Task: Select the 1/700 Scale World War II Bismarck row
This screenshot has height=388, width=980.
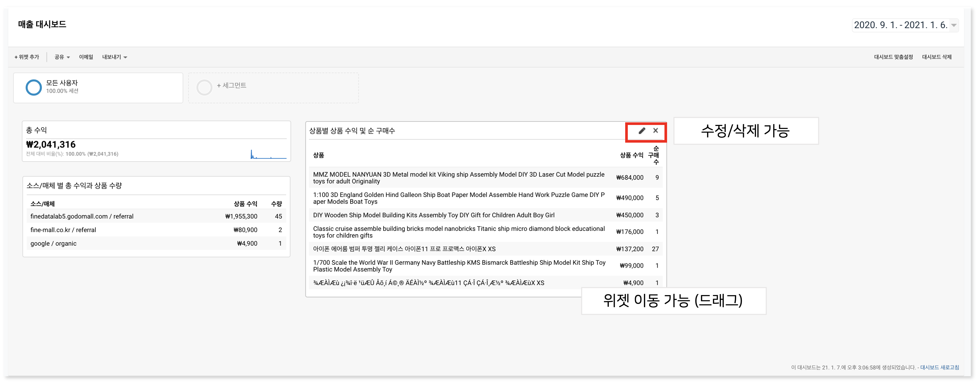Action: point(486,266)
